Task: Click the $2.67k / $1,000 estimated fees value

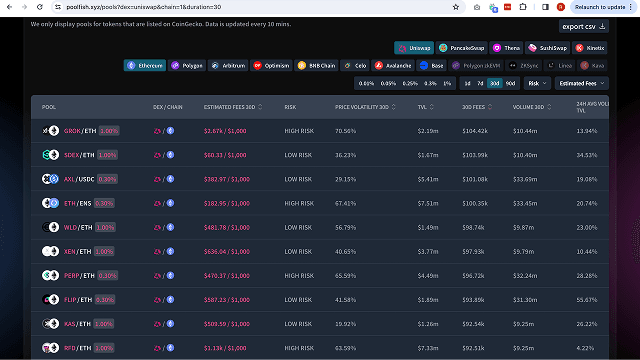Action: pos(225,131)
